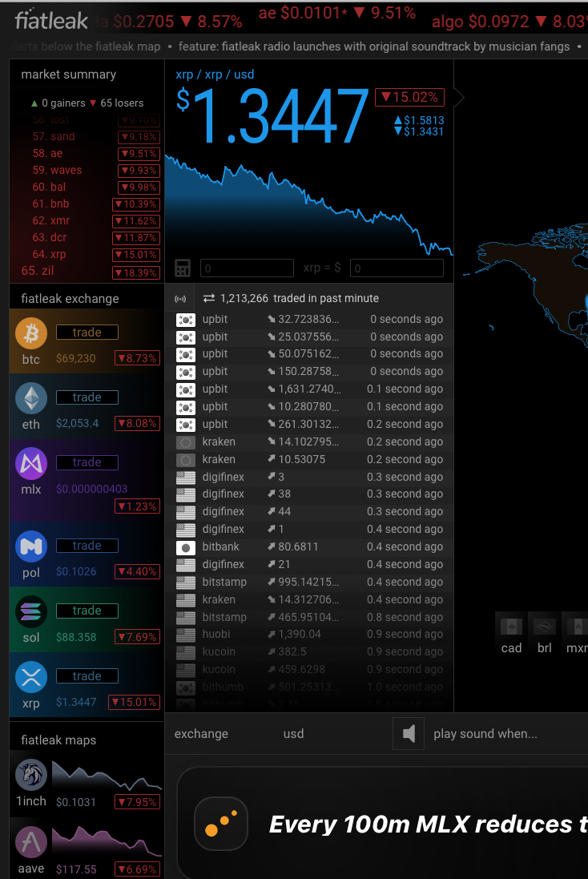Open the Ethereum coin icon
Screen dimensions: 588x879
point(30,398)
